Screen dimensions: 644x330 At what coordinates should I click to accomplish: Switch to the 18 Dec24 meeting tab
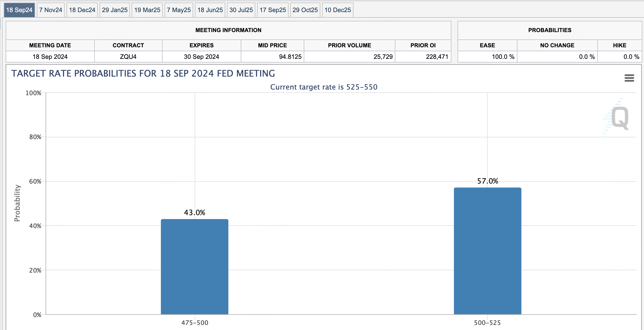[82, 10]
